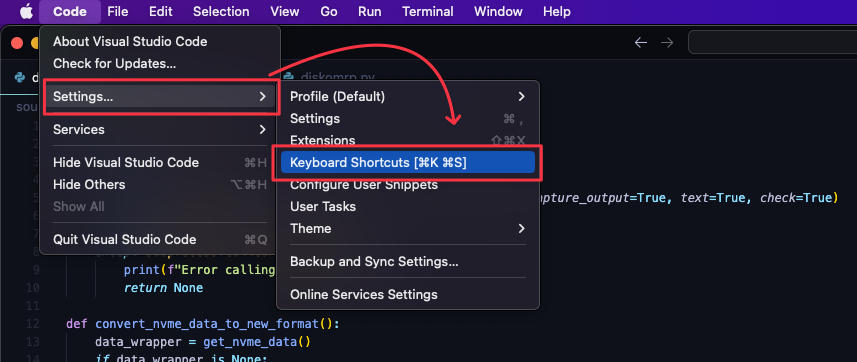Expand the Theme submenu
Viewport: 857px width, 362px height.
click(408, 229)
